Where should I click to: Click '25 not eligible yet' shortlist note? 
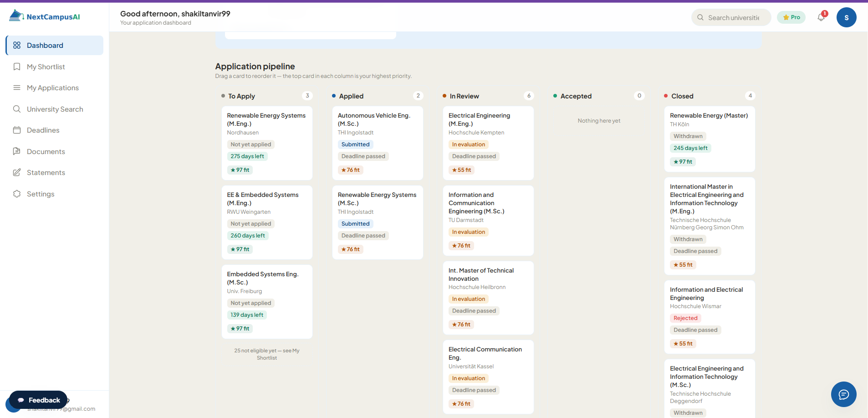click(x=267, y=354)
